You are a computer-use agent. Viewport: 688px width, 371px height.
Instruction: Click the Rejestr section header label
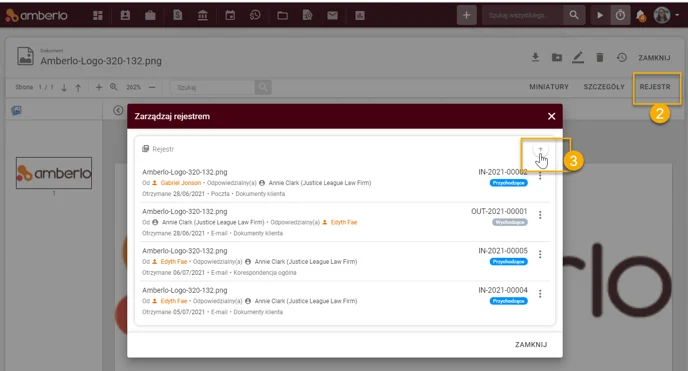pyautogui.click(x=163, y=149)
